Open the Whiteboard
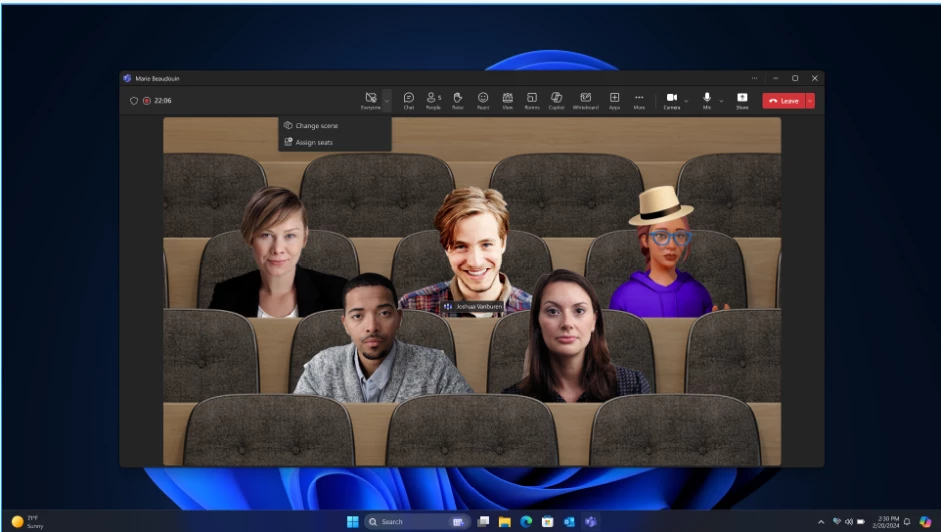941x532 pixels. coord(586,100)
